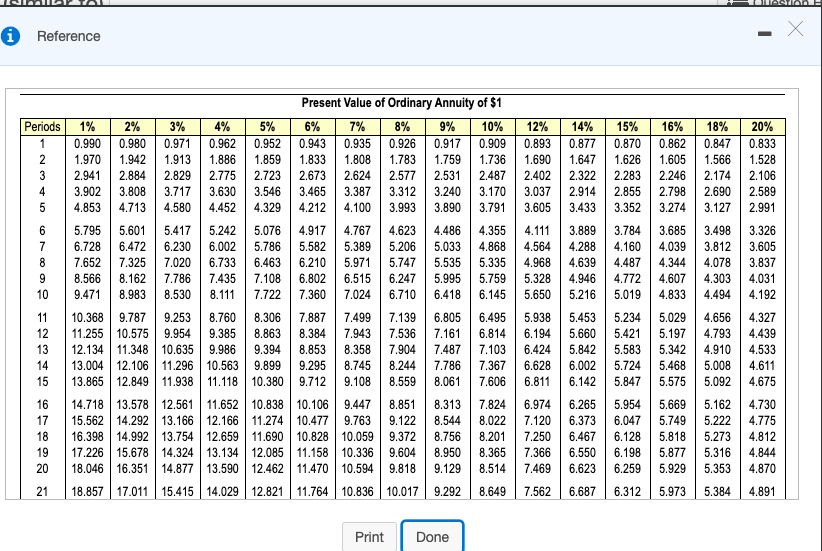The image size is (822, 551).
Task: Click the 20% column header
Action: (x=762, y=127)
